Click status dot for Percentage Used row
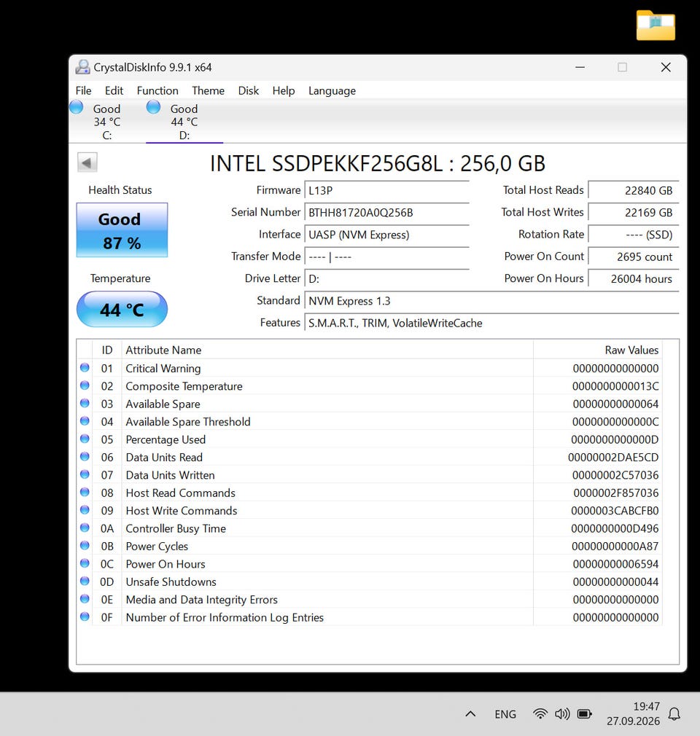Screen dimensions: 700x736 pyautogui.click(x=85, y=439)
